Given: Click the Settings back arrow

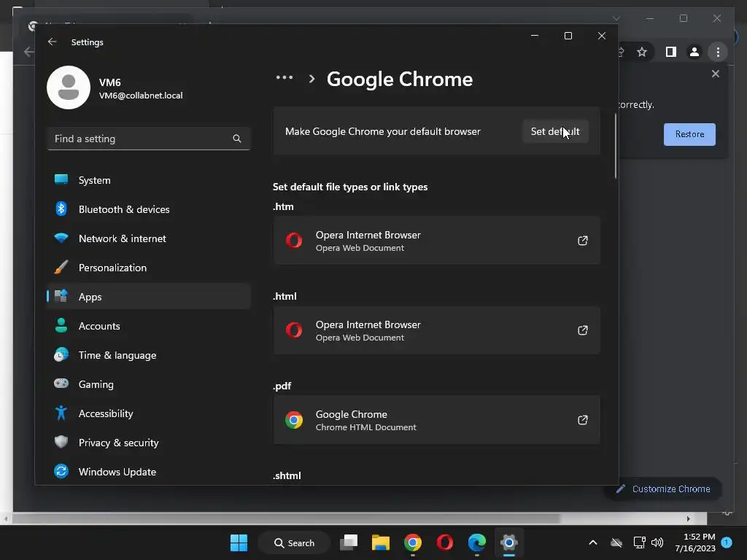Looking at the screenshot, I should [52, 42].
